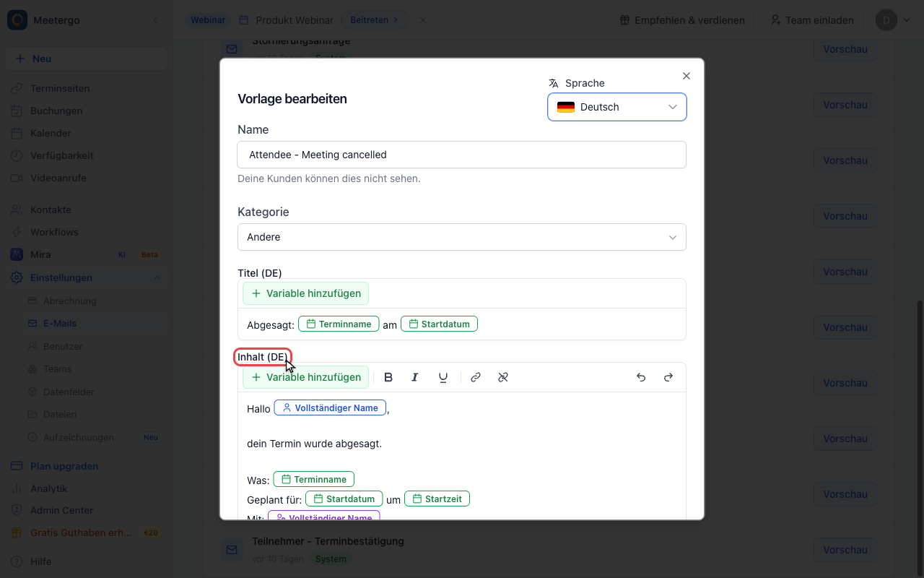Undo the last edit in Inhalt
The height and width of the screenshot is (578, 924).
(641, 377)
